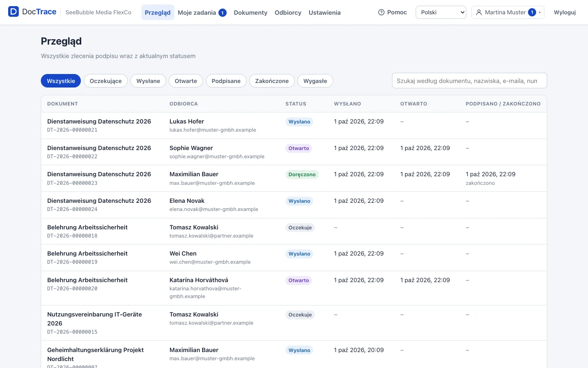The image size is (588, 368).
Task: Click the help question mark icon
Action: click(x=381, y=12)
